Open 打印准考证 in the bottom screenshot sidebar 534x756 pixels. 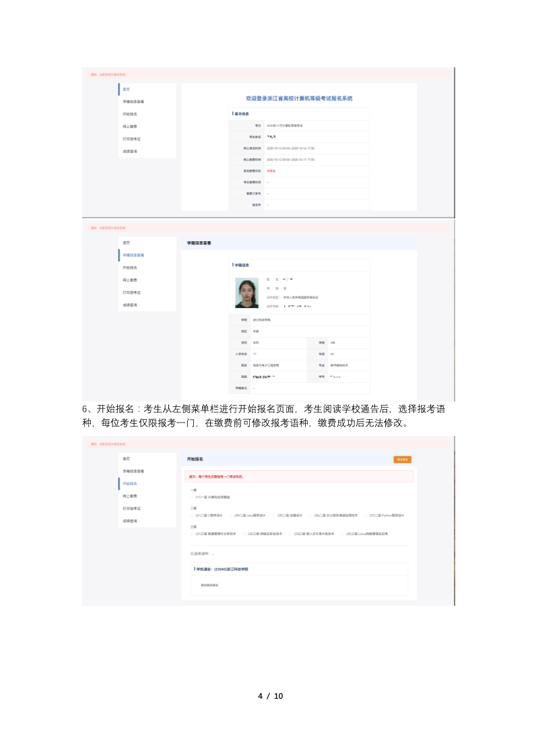131,508
